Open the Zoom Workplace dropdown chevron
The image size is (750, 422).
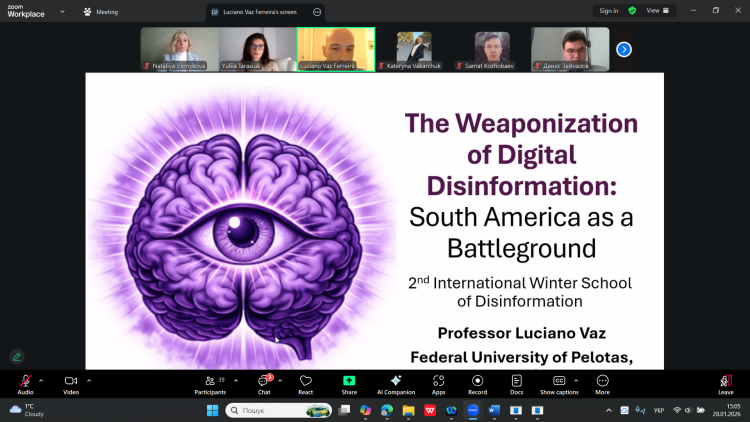pos(62,12)
